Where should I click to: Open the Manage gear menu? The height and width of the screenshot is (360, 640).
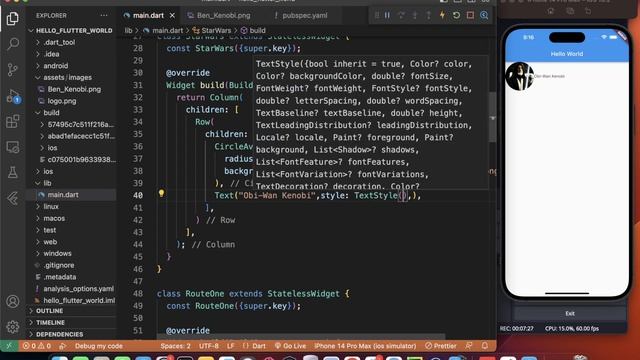coord(13,327)
